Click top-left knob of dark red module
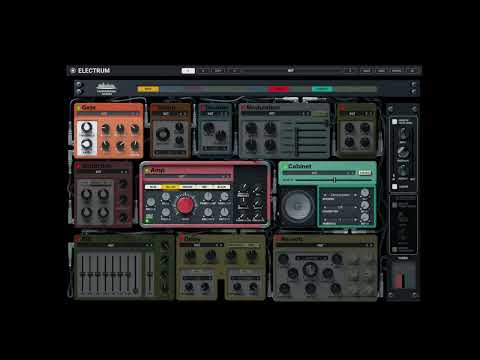Image resolution: width=480 pixels, height=360 pixels. pos(87,194)
